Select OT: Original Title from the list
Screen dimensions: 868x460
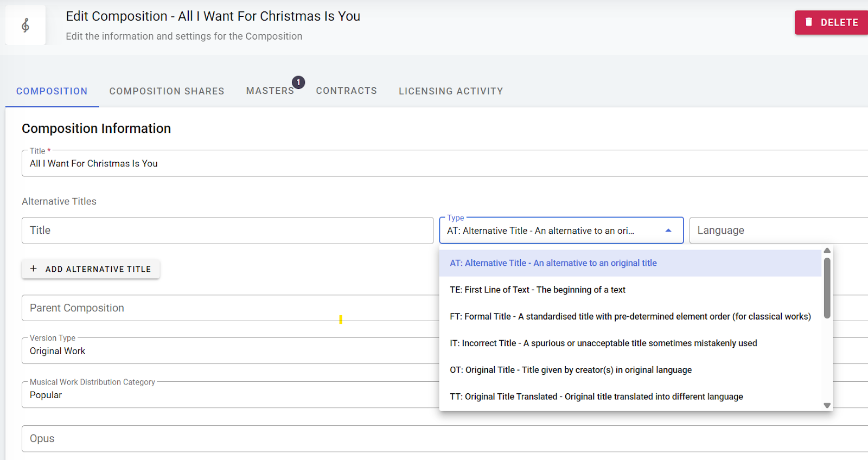tap(570, 370)
